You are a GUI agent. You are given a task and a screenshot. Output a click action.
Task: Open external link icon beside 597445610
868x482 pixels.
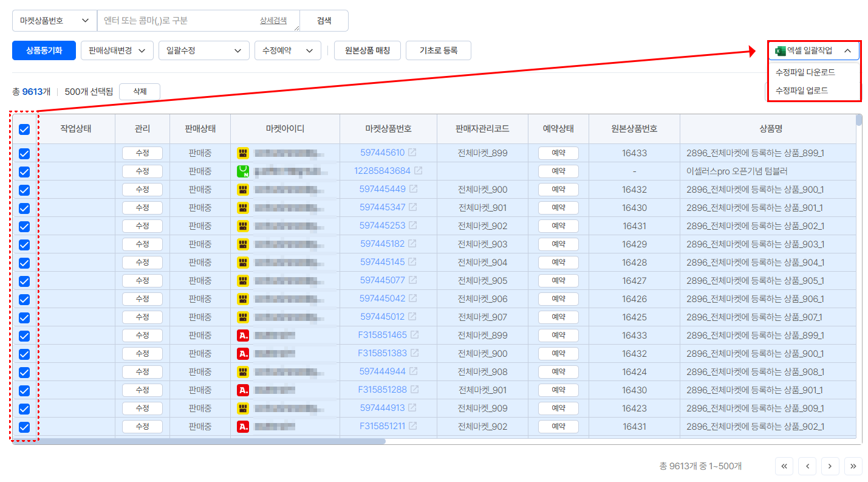click(x=412, y=153)
